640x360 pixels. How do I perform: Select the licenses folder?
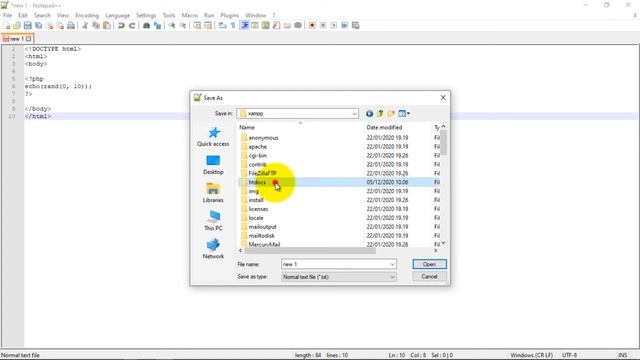point(258,209)
